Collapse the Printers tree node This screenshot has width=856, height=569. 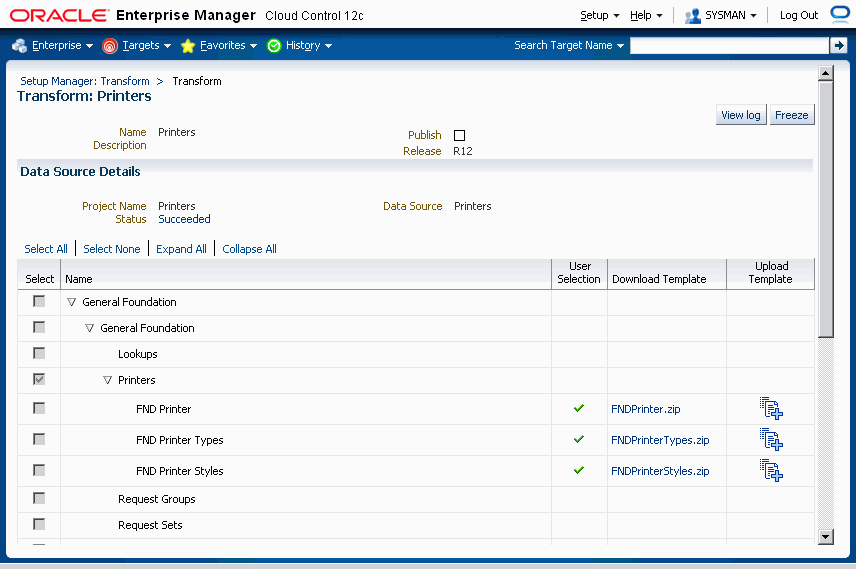point(108,380)
